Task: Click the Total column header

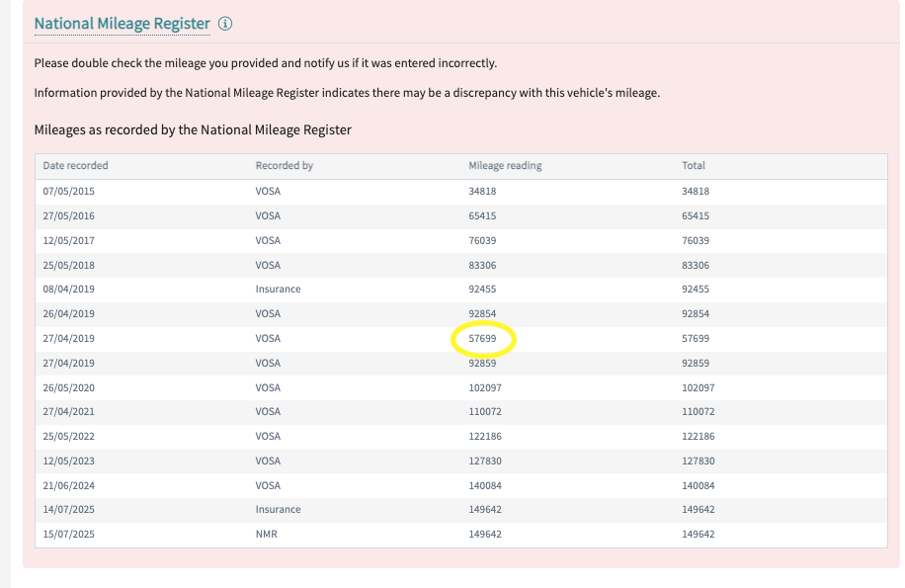Action: 694,166
